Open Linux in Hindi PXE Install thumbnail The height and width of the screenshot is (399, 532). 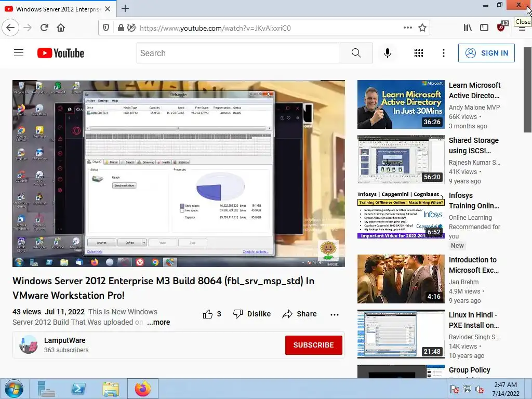point(401,334)
